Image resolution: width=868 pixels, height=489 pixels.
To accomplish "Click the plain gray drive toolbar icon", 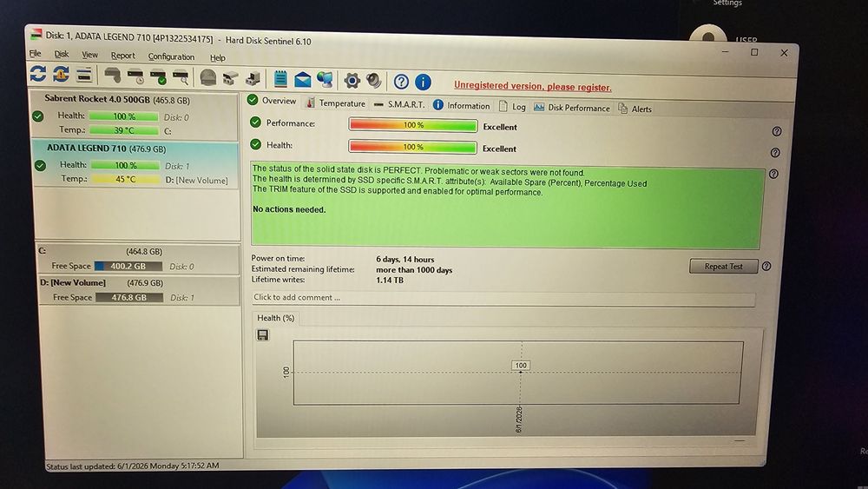I will click(x=112, y=76).
